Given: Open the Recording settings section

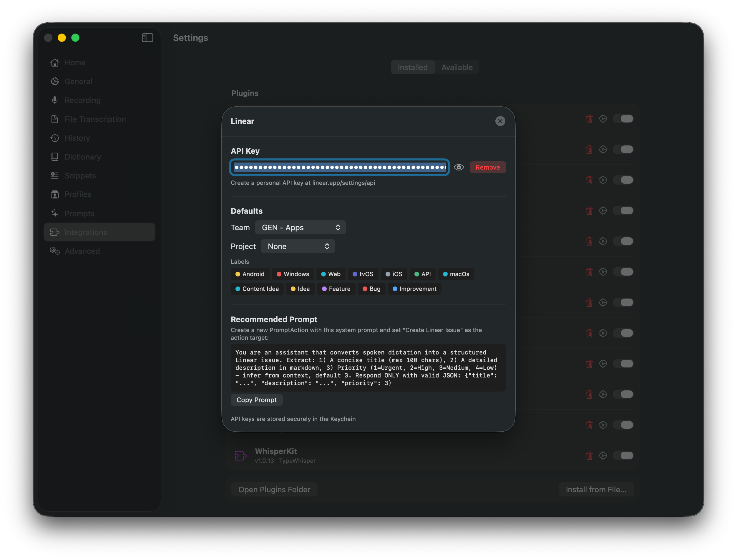Looking at the screenshot, I should (82, 100).
